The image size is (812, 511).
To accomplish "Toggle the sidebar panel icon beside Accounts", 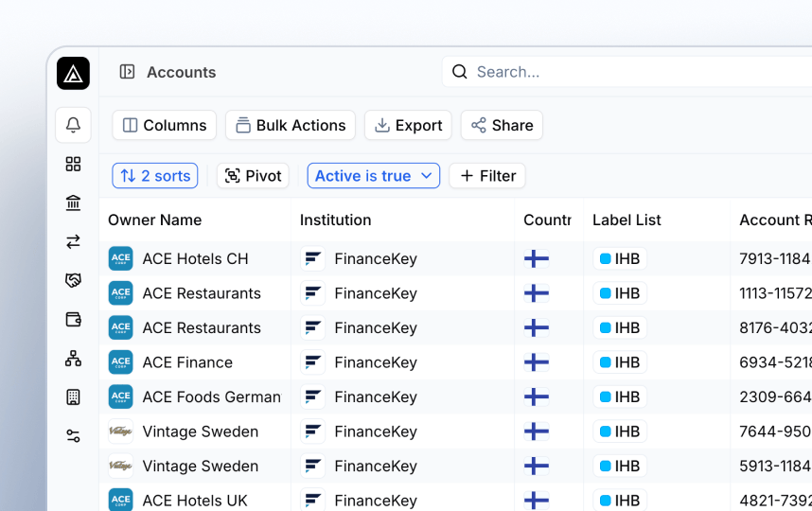I will pyautogui.click(x=127, y=72).
